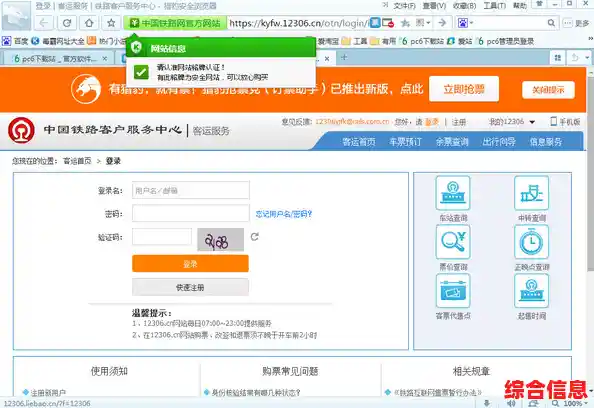Click the leopard logo in orange banner
The image size is (594, 408).
pos(86,89)
